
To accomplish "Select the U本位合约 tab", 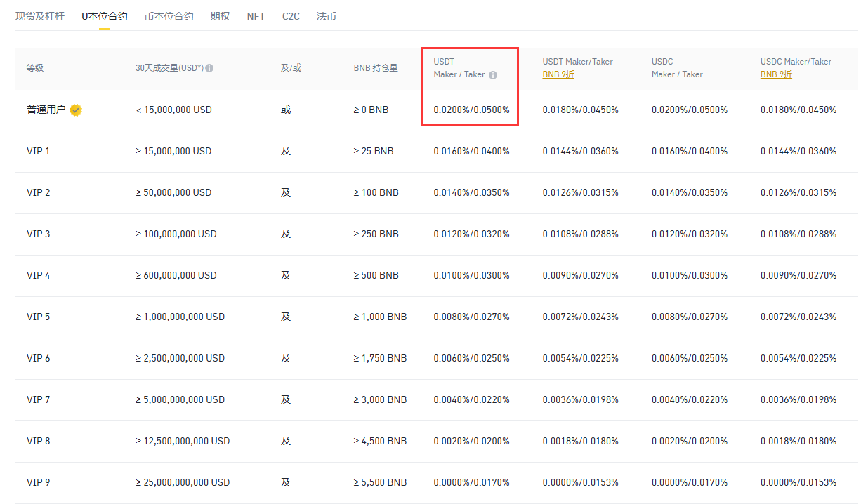I will click(105, 15).
